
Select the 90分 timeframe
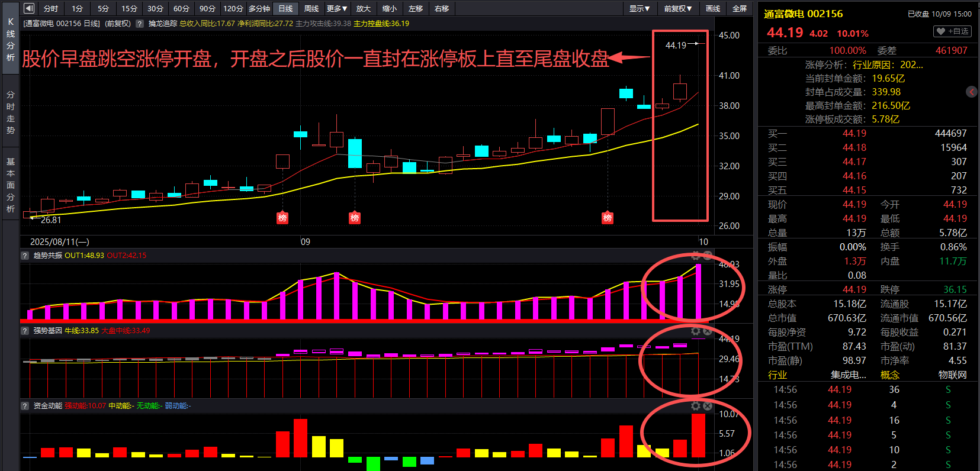coord(207,8)
